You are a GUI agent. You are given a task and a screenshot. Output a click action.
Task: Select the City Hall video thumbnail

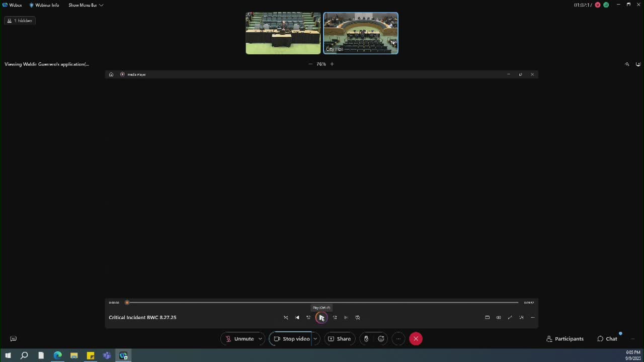(x=361, y=33)
